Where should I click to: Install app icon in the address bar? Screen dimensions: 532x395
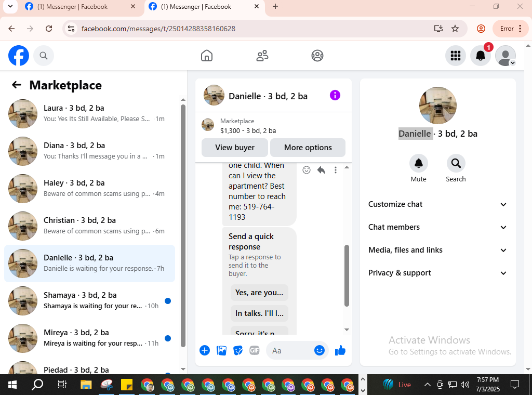438,29
